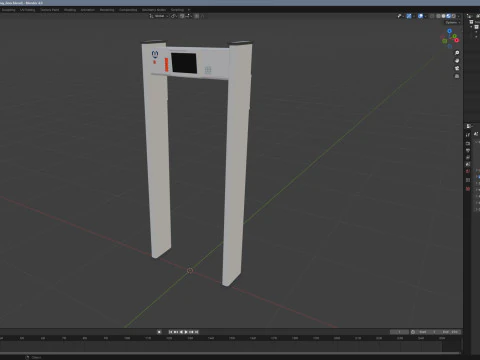Viewport: 480px width, 360px height.
Task: Toggle snapping with the magnet icon
Action: (x=182, y=16)
